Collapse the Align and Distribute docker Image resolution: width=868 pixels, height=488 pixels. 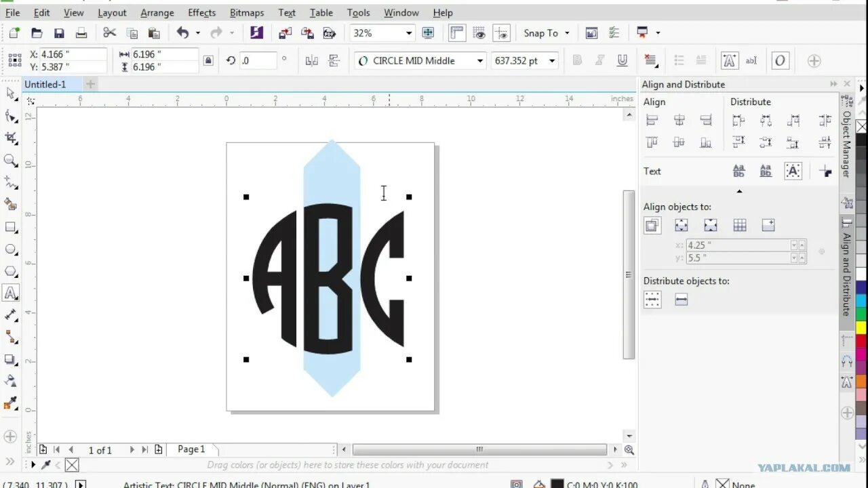coord(833,84)
